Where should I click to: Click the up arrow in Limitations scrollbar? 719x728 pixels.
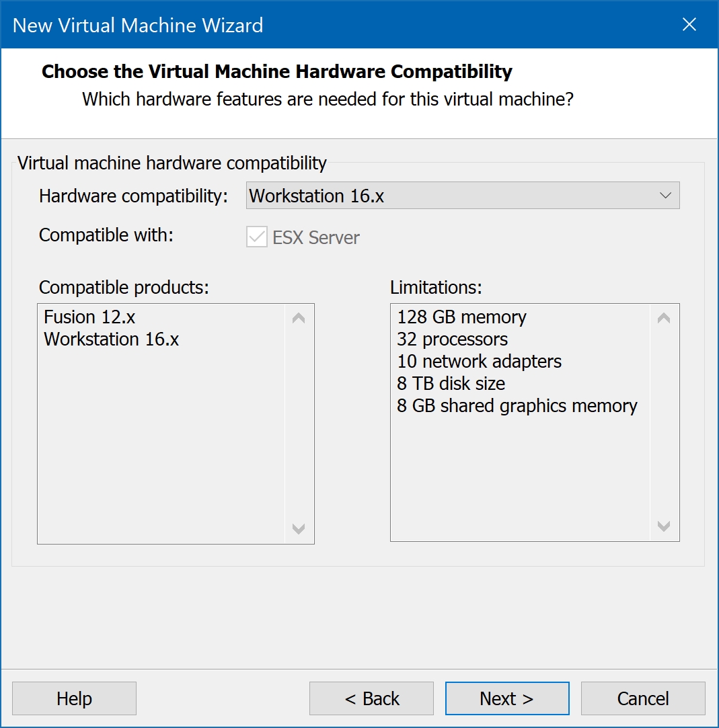click(x=664, y=319)
